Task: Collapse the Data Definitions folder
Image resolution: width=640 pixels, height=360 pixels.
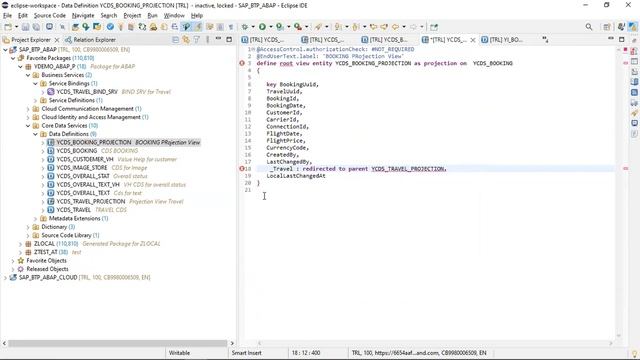Action: (x=36, y=134)
